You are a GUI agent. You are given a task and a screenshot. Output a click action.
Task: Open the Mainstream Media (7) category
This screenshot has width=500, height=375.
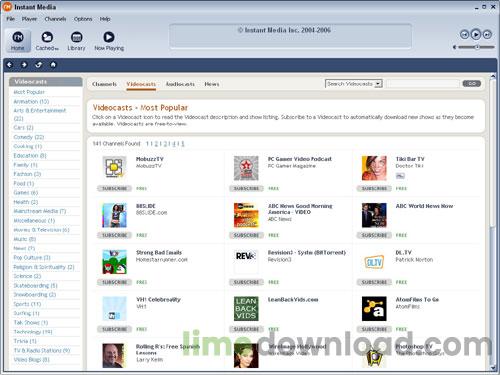40,211
